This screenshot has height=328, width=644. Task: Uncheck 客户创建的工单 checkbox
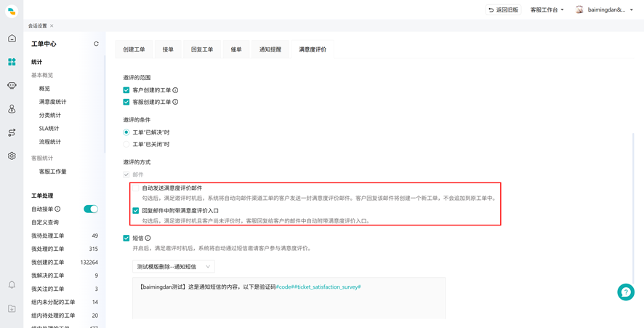(126, 90)
